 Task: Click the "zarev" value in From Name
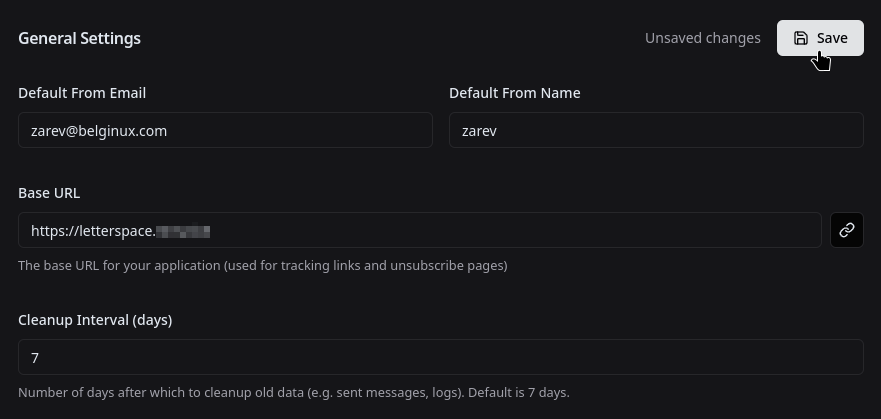479,131
